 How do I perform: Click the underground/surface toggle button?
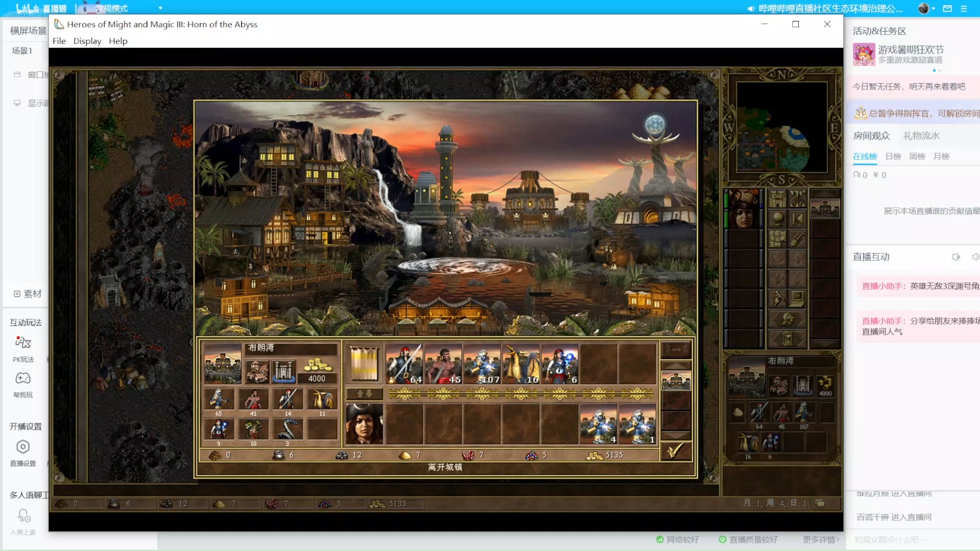797,198
